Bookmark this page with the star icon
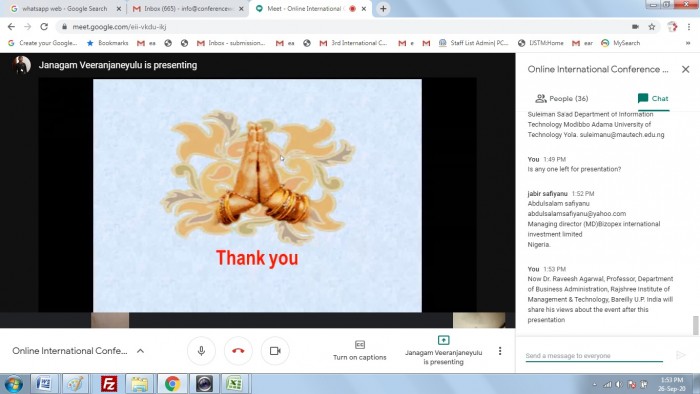This screenshot has height=394, width=700. point(652,27)
